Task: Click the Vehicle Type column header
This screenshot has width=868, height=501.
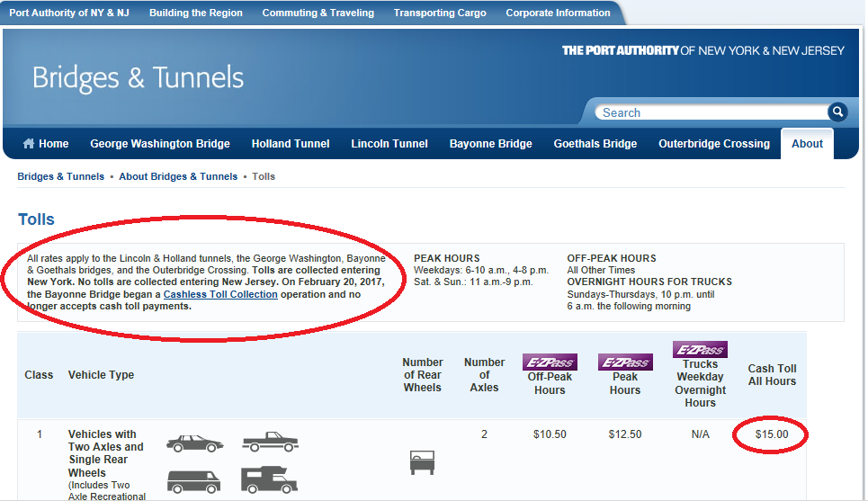Action: point(101,375)
